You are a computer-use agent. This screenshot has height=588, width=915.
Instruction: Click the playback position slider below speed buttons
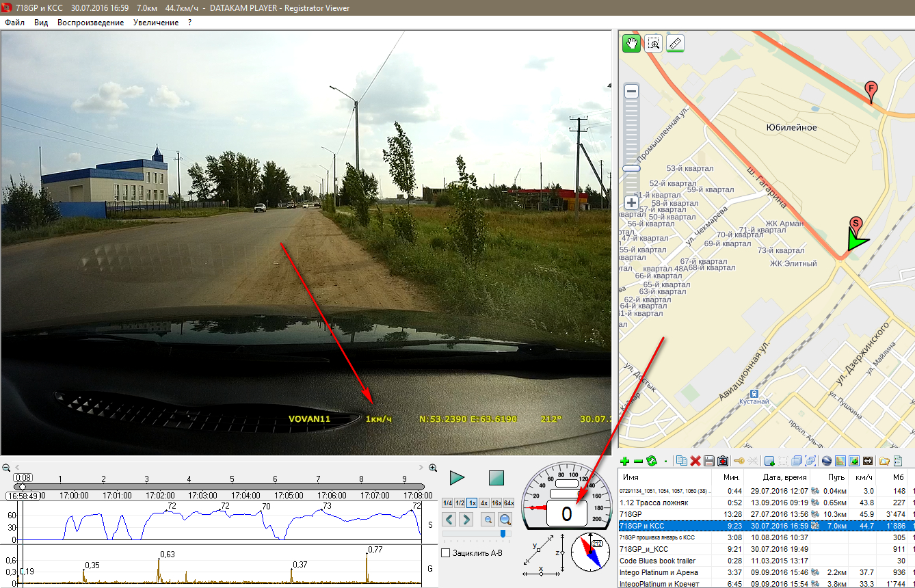point(477,534)
